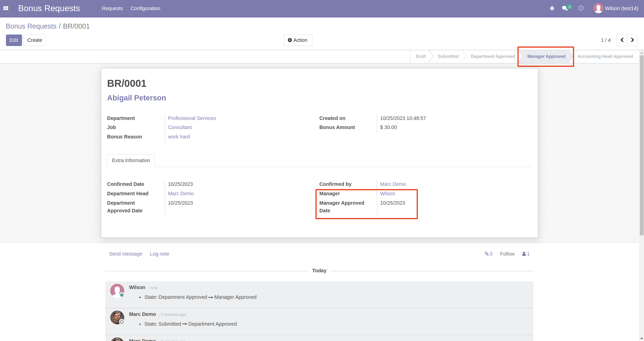Click the record pager 1 / 4
The height and width of the screenshot is (341, 644).
pos(606,40)
